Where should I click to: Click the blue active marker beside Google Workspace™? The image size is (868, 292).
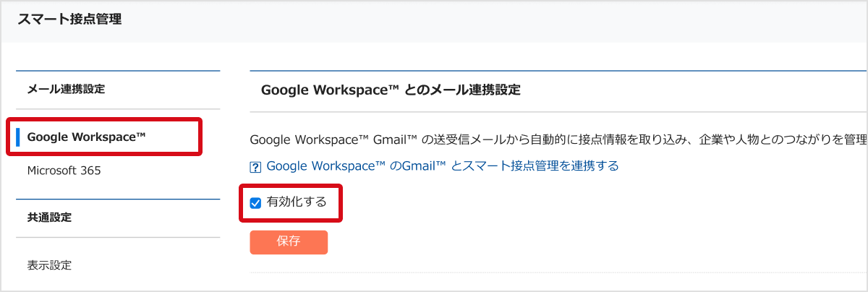tap(17, 136)
